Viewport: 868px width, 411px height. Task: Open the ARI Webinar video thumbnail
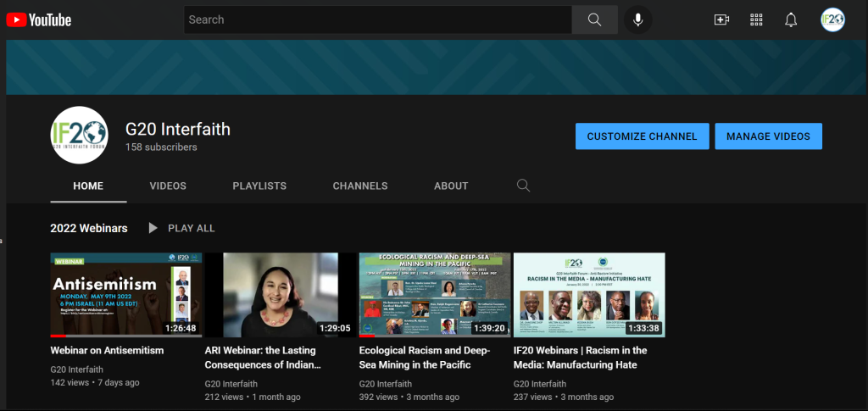(281, 295)
